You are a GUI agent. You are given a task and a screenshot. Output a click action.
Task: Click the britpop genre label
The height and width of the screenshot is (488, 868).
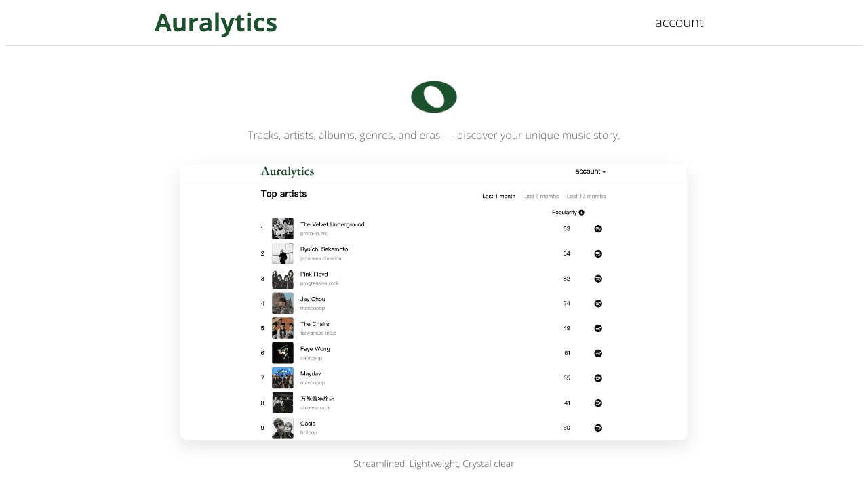pyautogui.click(x=309, y=432)
